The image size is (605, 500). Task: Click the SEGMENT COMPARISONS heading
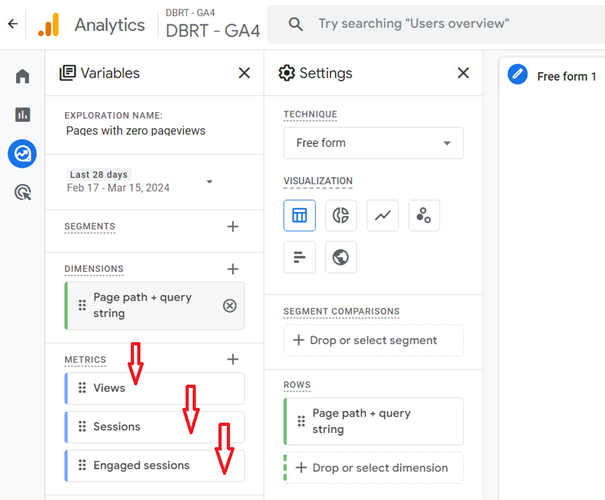[341, 311]
